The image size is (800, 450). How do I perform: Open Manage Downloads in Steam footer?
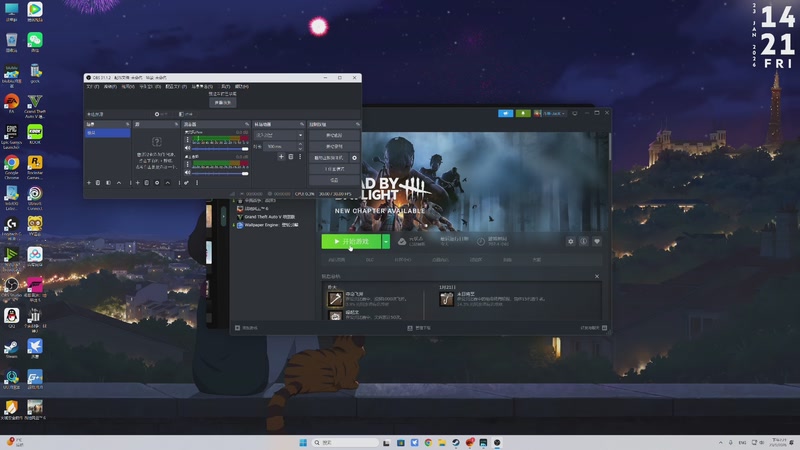pyautogui.click(x=419, y=328)
